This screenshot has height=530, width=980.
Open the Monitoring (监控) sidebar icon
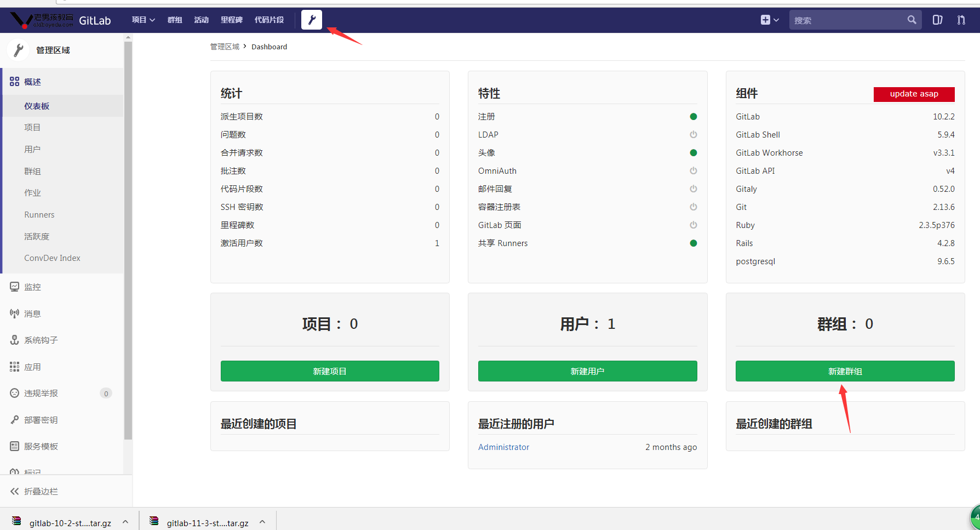point(15,287)
